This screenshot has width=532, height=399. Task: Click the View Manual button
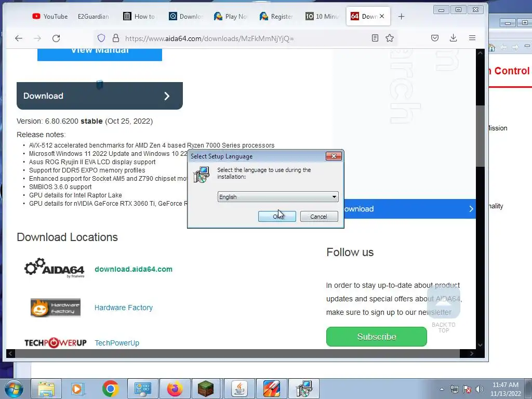click(100, 55)
